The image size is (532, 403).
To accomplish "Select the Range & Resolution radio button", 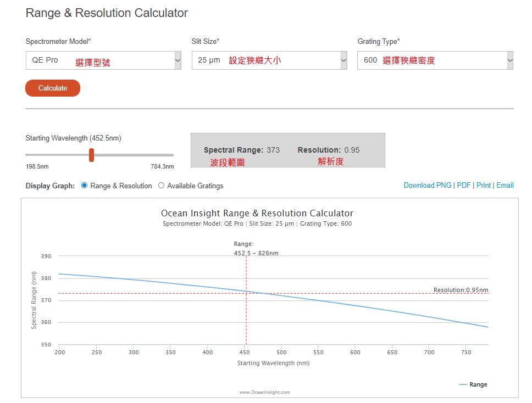I will click(x=85, y=186).
